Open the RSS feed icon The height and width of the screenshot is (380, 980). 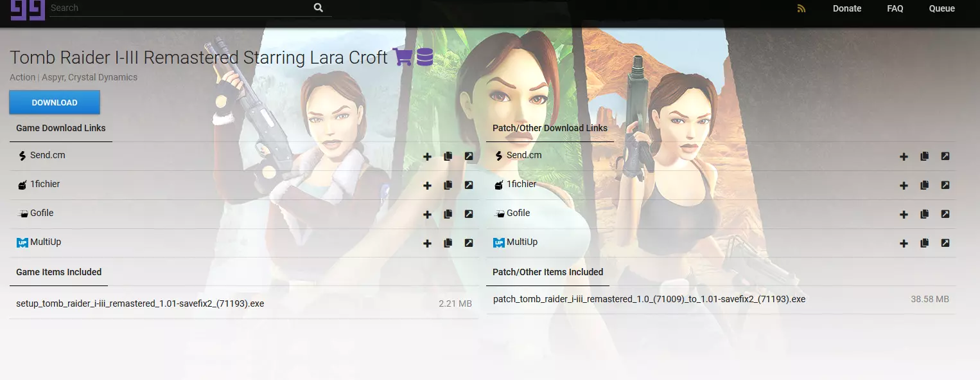[x=801, y=8]
